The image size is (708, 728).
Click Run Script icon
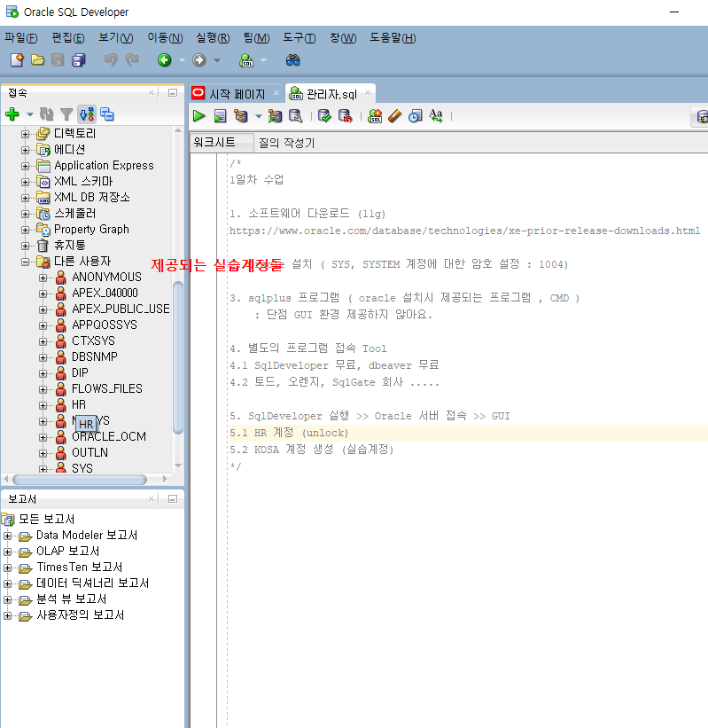pos(221,116)
